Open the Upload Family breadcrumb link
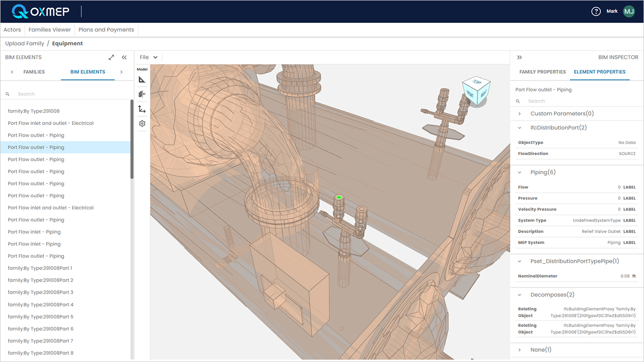644x362 pixels. tap(24, 43)
